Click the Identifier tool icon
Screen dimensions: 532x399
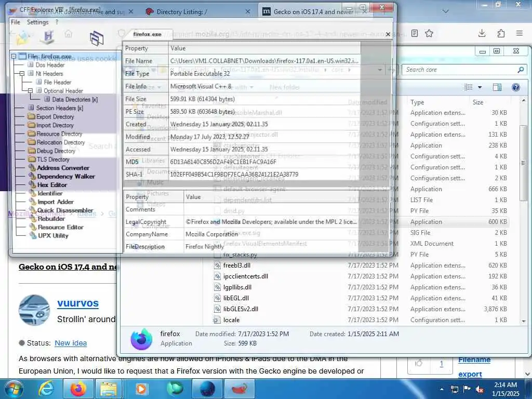32,193
